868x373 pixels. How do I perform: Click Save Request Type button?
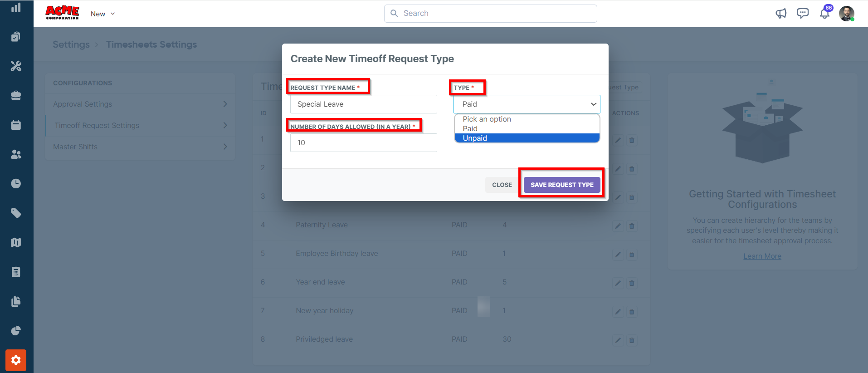561,185
